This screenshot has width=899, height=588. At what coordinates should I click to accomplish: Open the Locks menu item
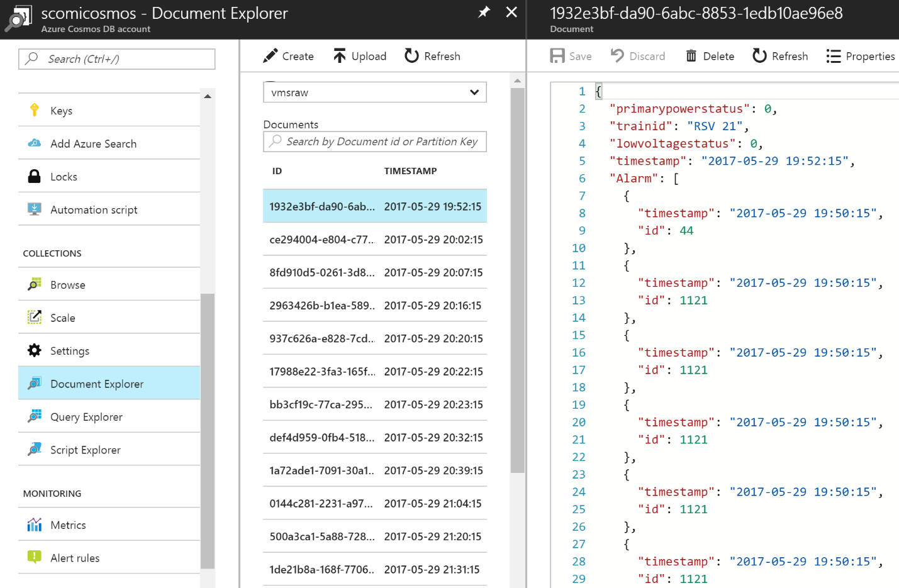click(x=109, y=176)
